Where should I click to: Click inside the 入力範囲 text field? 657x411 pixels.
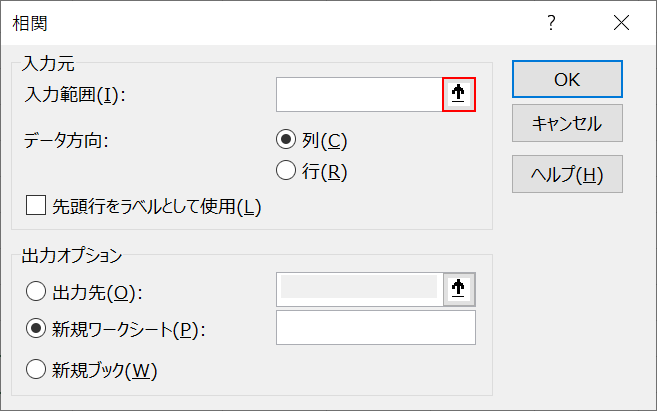pyautogui.click(x=359, y=95)
